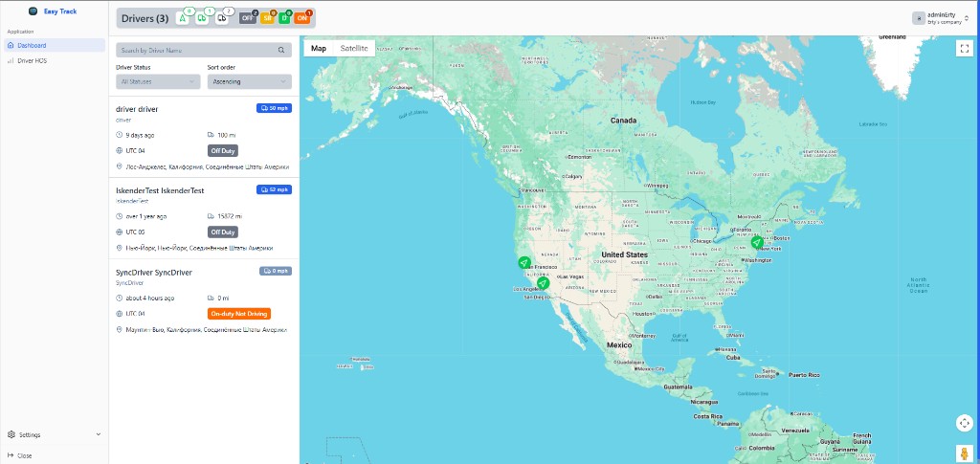Open the adminErty account menu
The image size is (980, 464).
click(x=942, y=18)
